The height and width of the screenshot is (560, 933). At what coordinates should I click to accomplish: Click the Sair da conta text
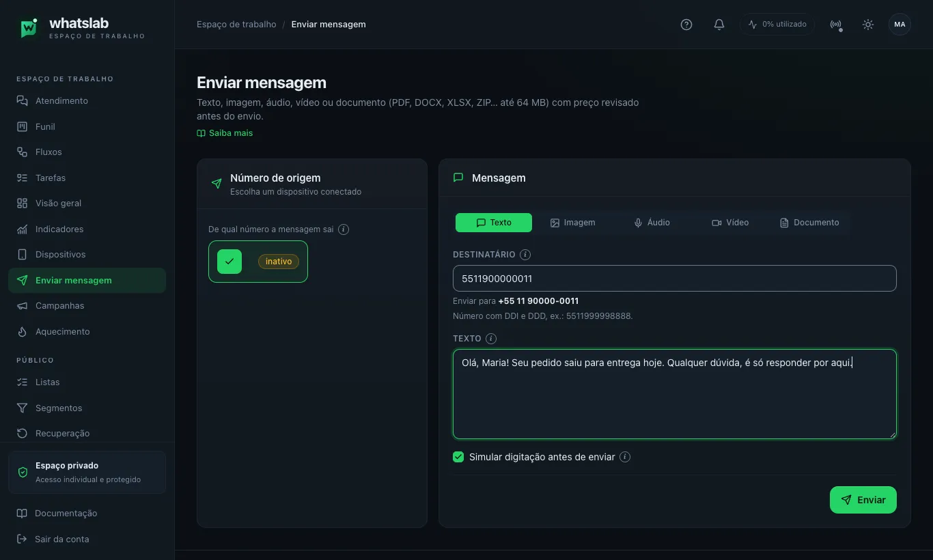tap(62, 539)
